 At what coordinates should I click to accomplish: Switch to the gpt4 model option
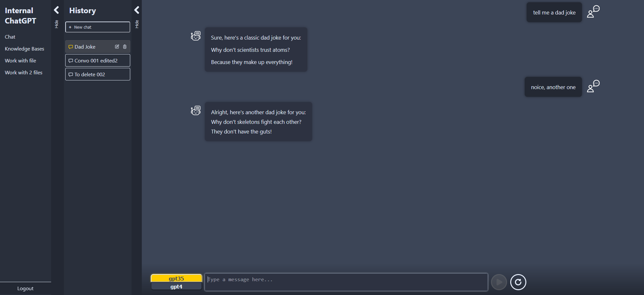pyautogui.click(x=176, y=286)
